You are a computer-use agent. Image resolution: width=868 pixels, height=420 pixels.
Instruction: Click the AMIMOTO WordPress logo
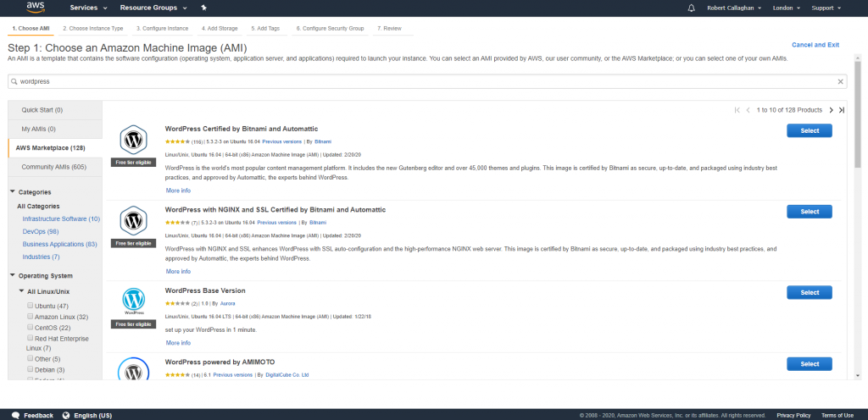[x=133, y=369]
